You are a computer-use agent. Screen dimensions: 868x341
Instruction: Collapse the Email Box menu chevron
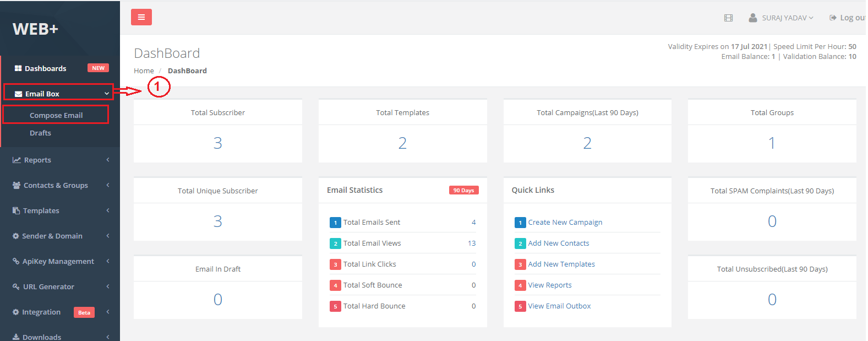[107, 94]
